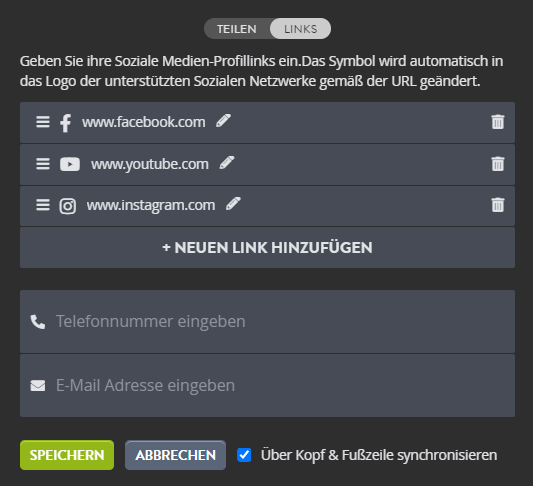Click the Facebook logo icon
Viewport: 533px width, 486px height.
66,123
